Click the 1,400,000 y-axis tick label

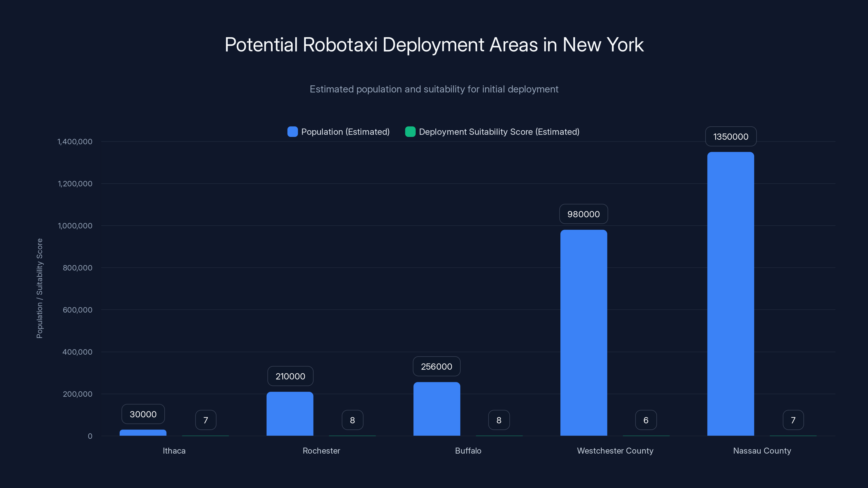pos(74,142)
